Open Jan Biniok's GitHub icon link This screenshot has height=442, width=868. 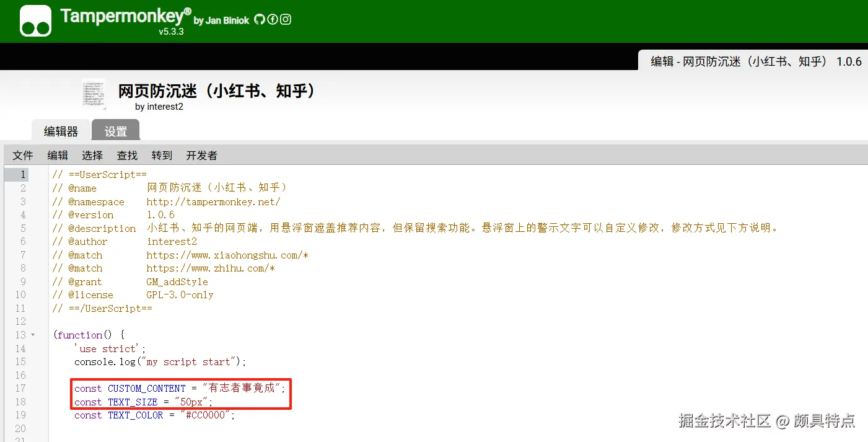click(x=260, y=19)
